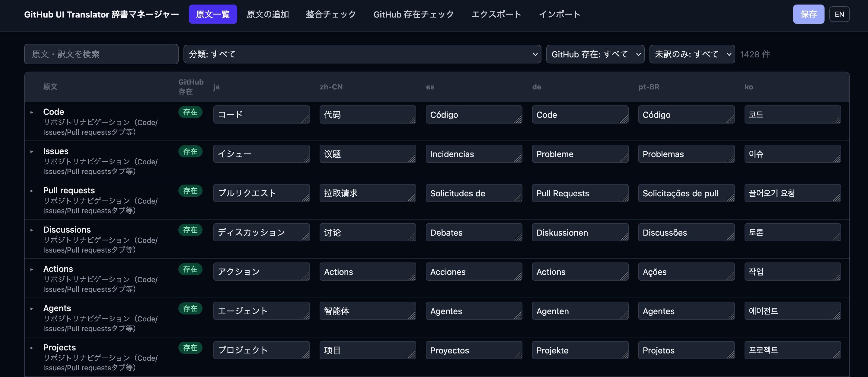The image size is (868, 377).
Task: Expand the Code row triangle
Action: [x=32, y=112]
